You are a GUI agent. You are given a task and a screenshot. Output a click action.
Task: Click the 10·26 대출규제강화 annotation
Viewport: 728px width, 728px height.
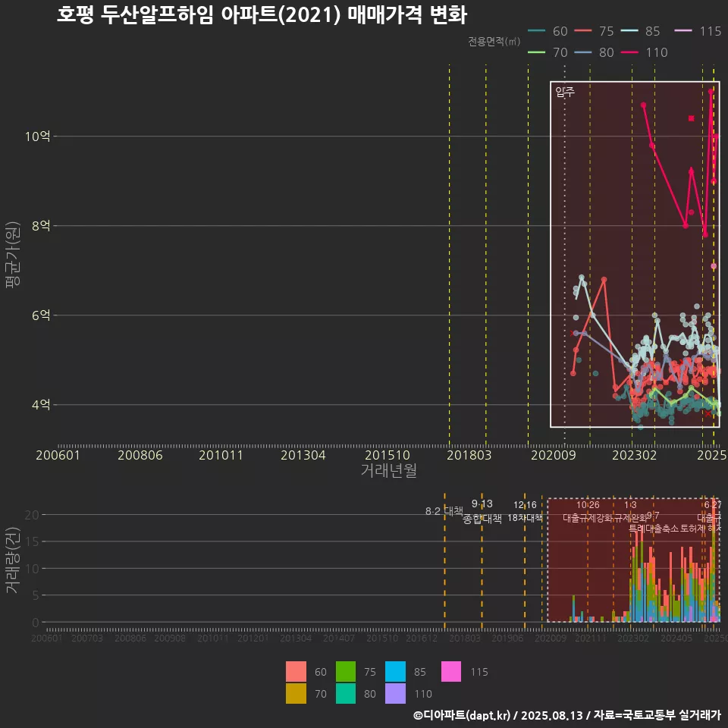588,512
